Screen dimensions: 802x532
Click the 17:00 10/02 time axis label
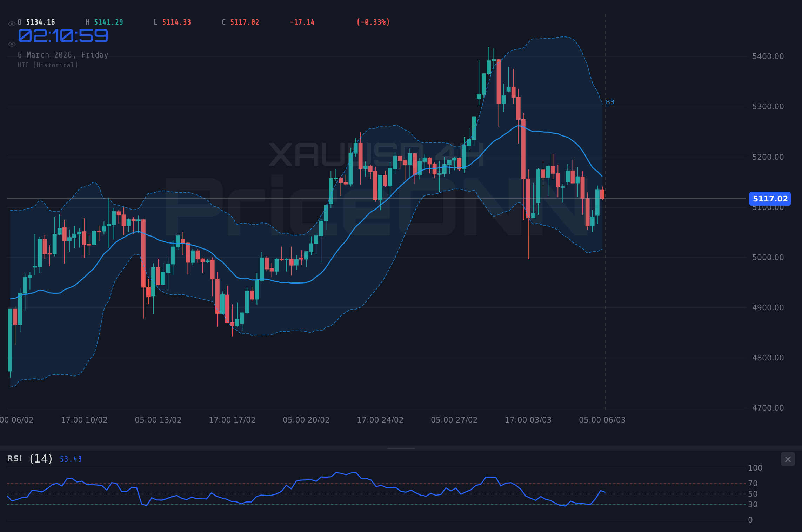(x=84, y=420)
